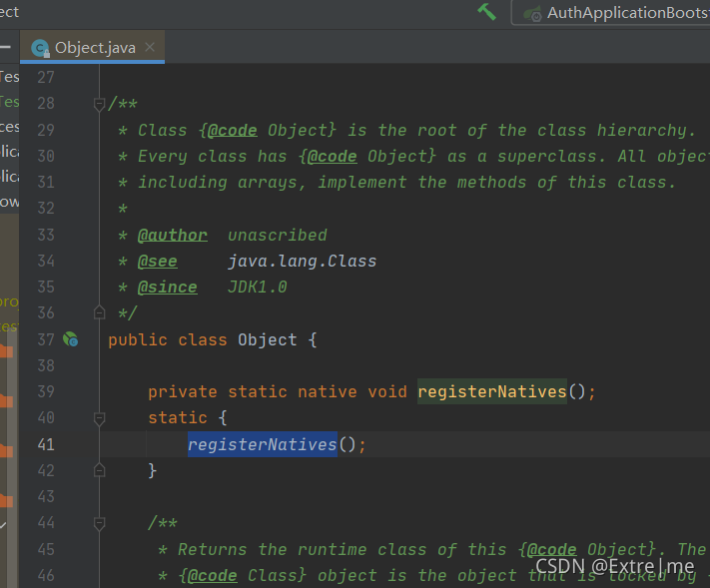710x588 pixels.
Task: Fold the comment end marker at line 36
Action: point(99,312)
